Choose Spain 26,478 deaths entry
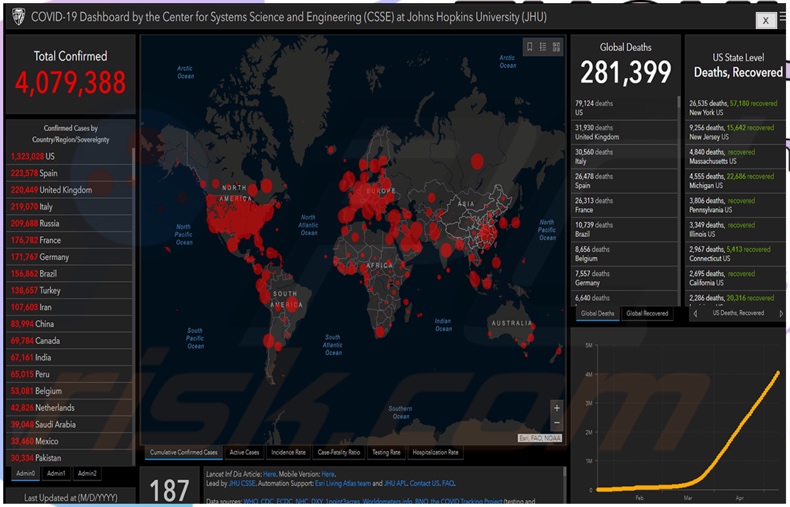 click(624, 181)
